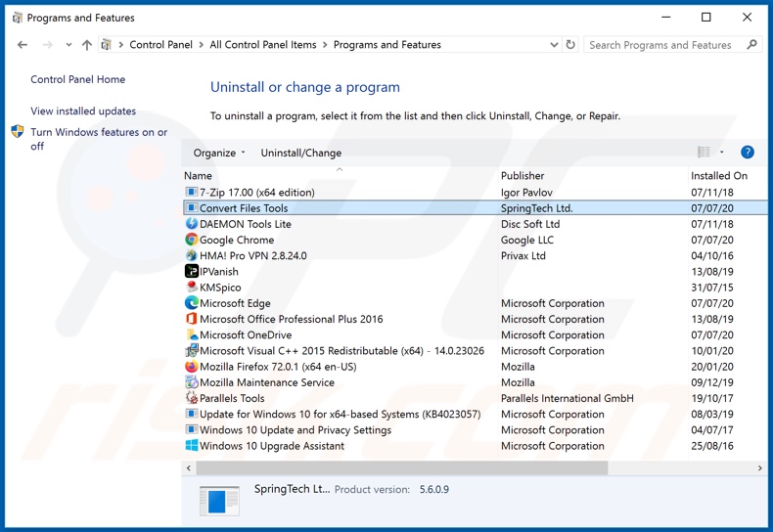The height and width of the screenshot is (532, 773).
Task: Click the change view icon
Action: coord(704,153)
